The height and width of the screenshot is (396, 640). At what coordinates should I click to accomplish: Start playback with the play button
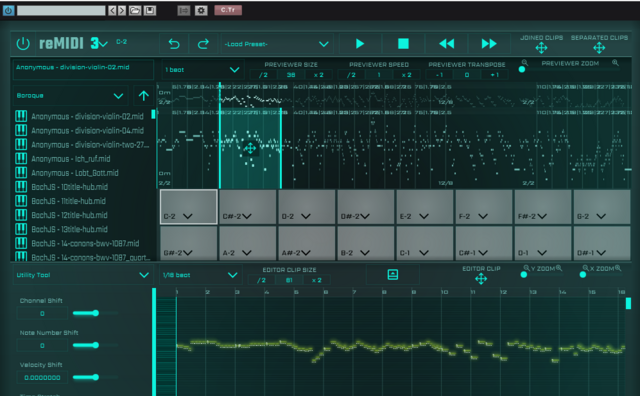(x=360, y=44)
